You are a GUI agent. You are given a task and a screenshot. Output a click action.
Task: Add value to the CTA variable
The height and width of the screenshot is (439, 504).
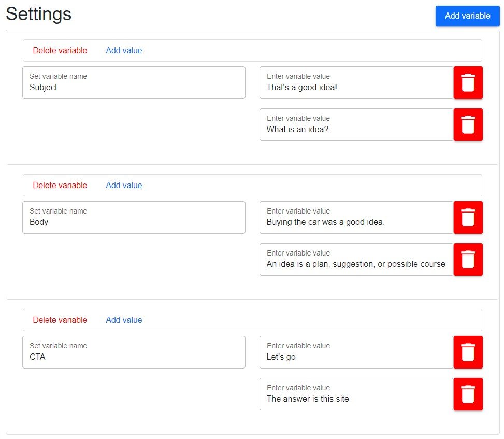[x=124, y=320]
